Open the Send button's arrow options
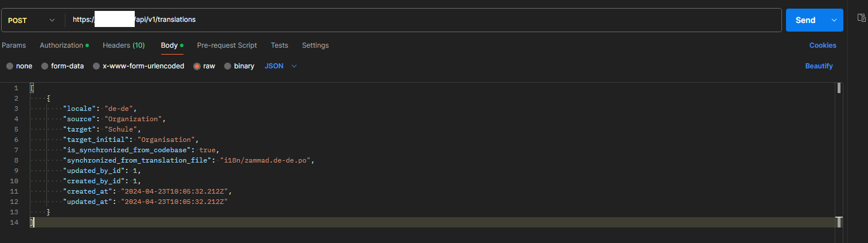 pos(834,20)
